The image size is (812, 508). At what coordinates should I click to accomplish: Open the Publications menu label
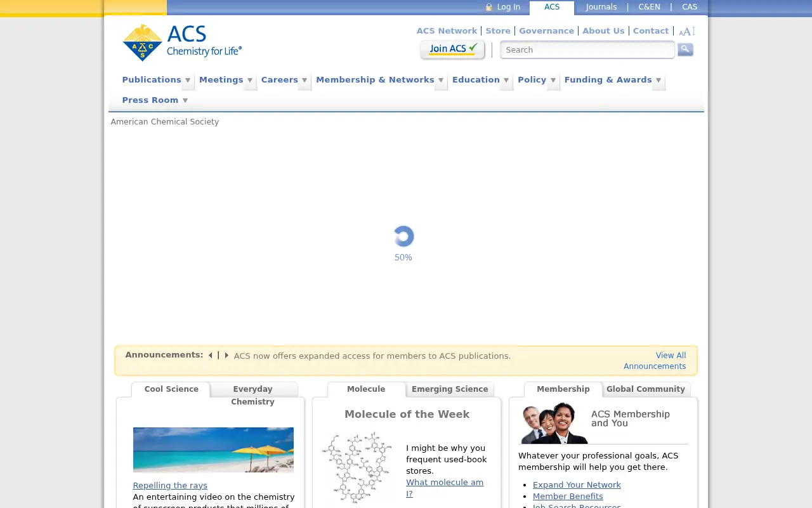[x=152, y=80]
